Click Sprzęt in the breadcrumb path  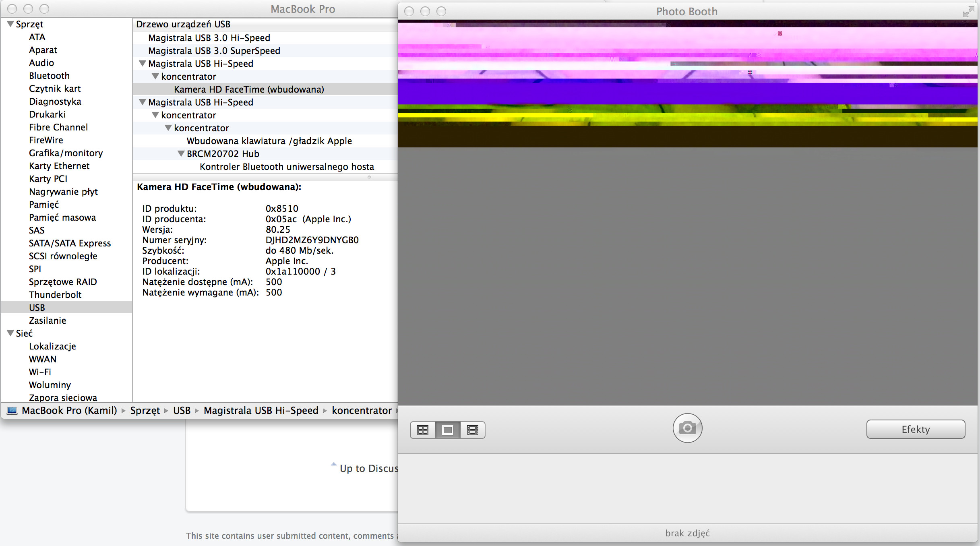145,410
